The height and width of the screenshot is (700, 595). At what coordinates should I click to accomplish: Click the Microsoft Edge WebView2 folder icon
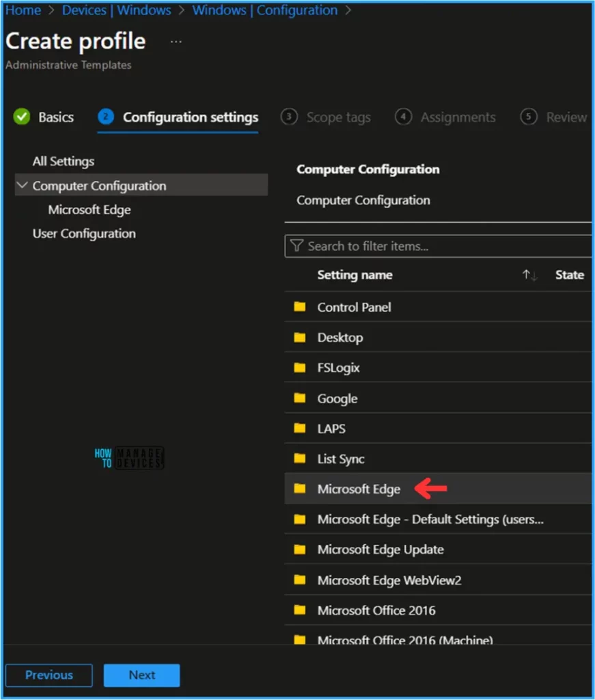[x=300, y=580]
